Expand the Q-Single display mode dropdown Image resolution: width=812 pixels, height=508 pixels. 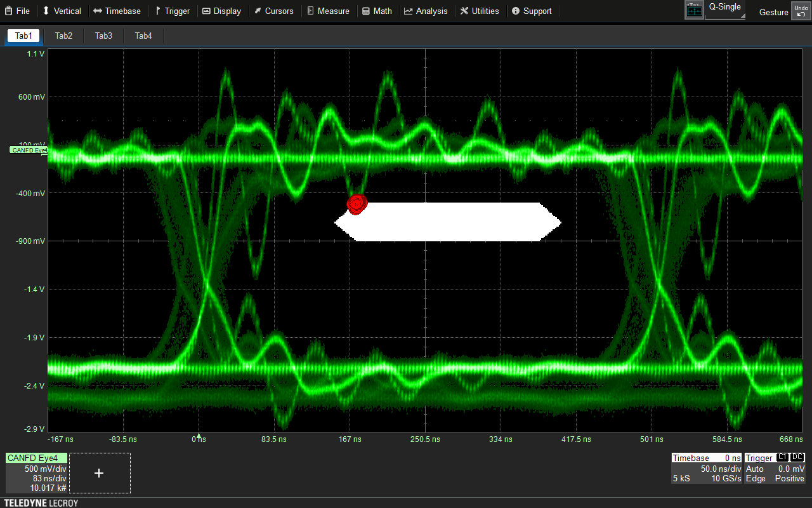(x=725, y=10)
